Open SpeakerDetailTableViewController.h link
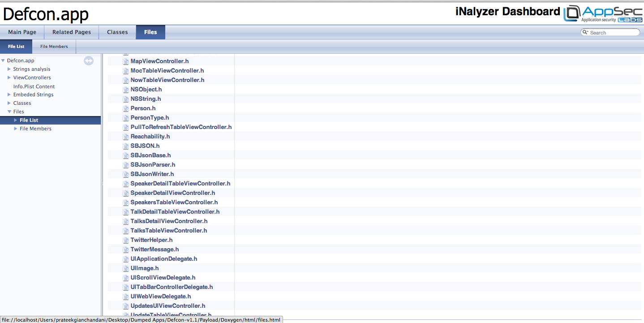 click(x=180, y=184)
